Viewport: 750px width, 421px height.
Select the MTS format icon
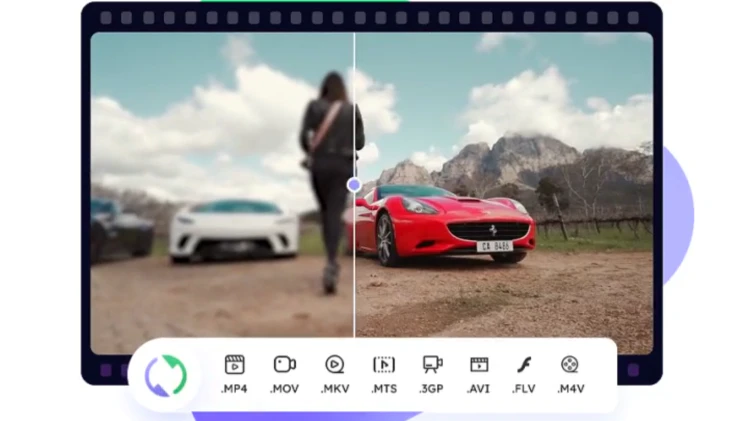pyautogui.click(x=384, y=365)
